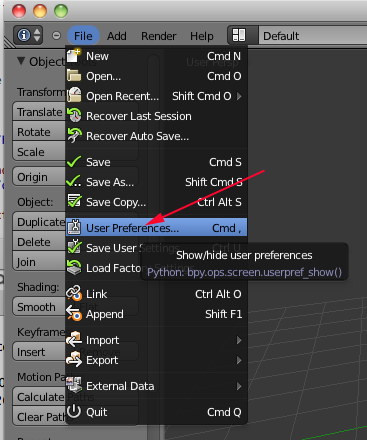367x440 pixels.
Task: Expand the Open Recent submenu arrow
Action: tap(239, 96)
